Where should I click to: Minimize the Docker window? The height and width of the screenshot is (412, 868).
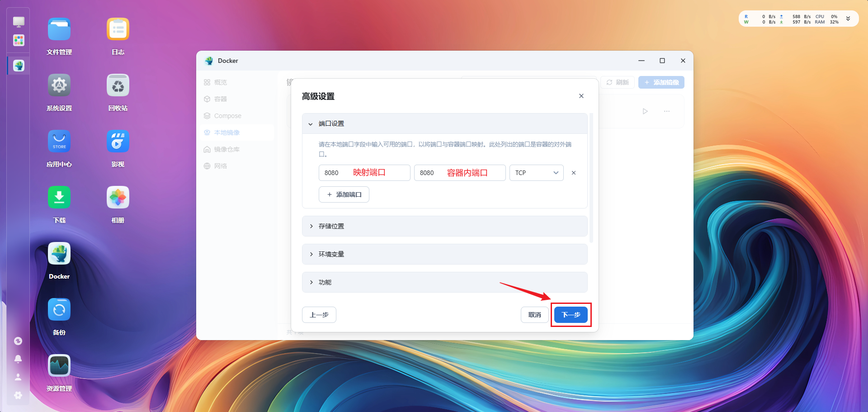(x=642, y=61)
